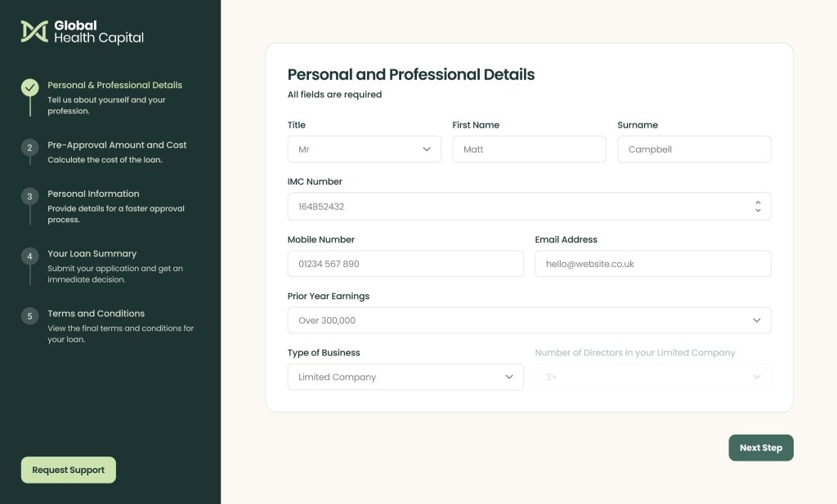
Task: Click the Surname field showing Campbell
Action: (x=694, y=149)
